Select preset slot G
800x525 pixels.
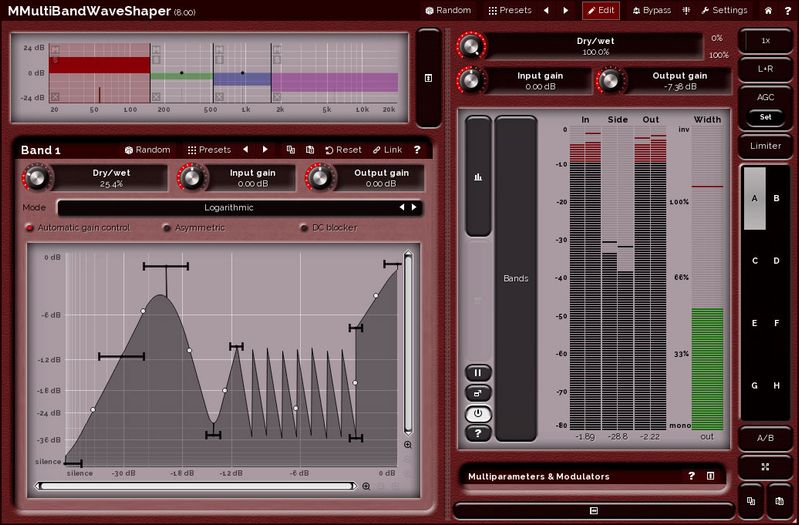(x=755, y=386)
